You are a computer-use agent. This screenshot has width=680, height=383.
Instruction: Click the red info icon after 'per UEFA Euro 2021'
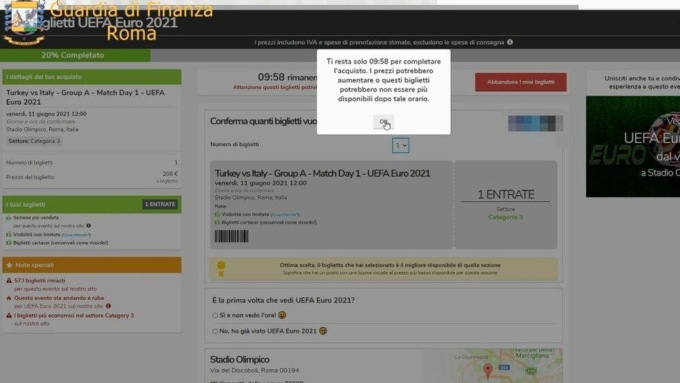click(108, 306)
